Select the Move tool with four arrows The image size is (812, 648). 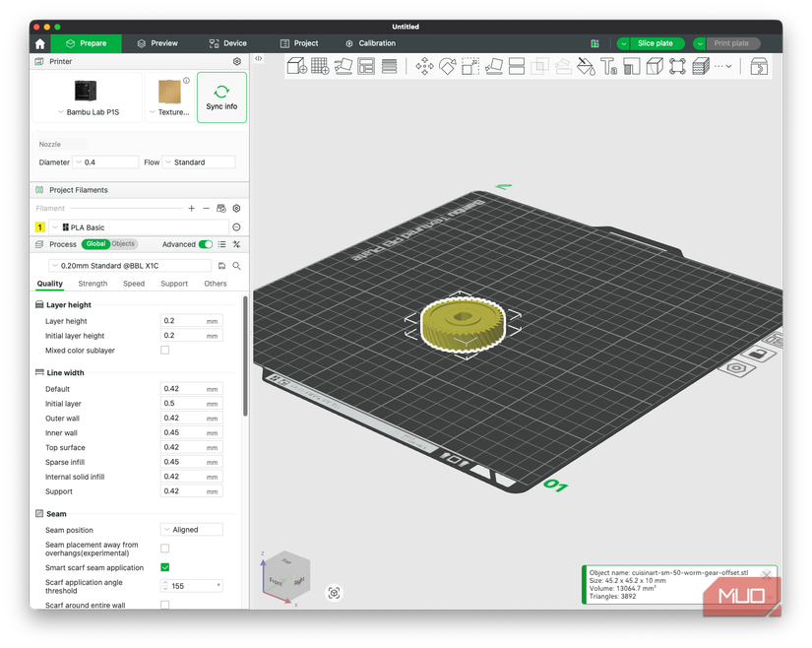[424, 66]
